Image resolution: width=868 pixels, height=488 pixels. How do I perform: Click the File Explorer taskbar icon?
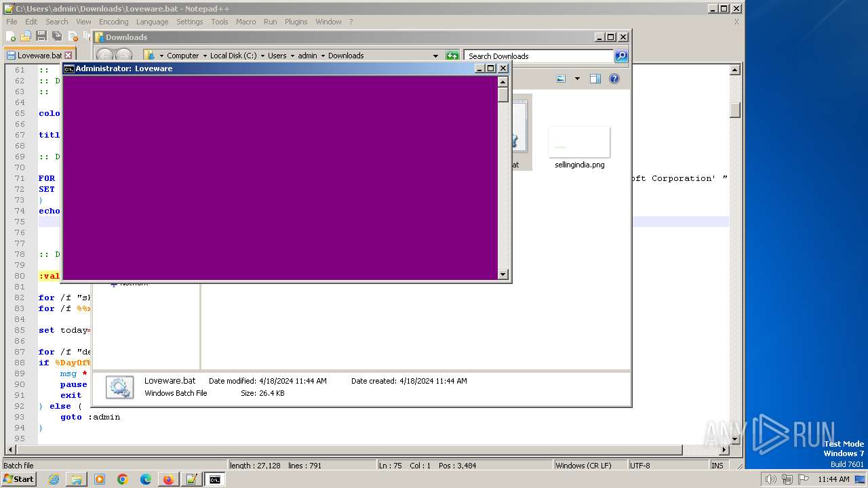(x=77, y=479)
